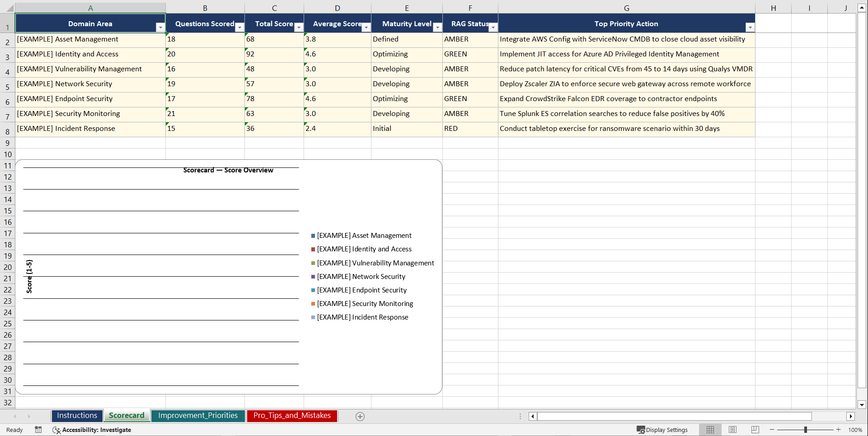Open the Pro_Tips_and_Mistakes sheet tab
Viewport: 868px width, 436px height.
point(291,415)
